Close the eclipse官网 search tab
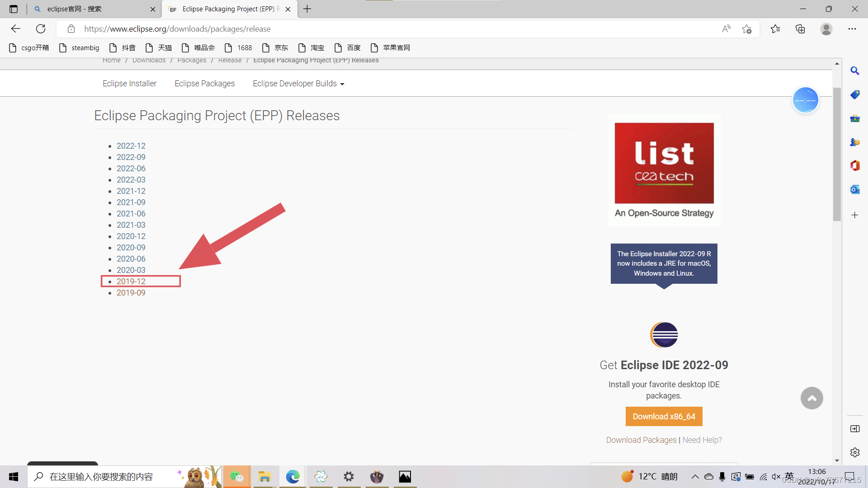This screenshot has width=868, height=488. pyautogui.click(x=153, y=9)
